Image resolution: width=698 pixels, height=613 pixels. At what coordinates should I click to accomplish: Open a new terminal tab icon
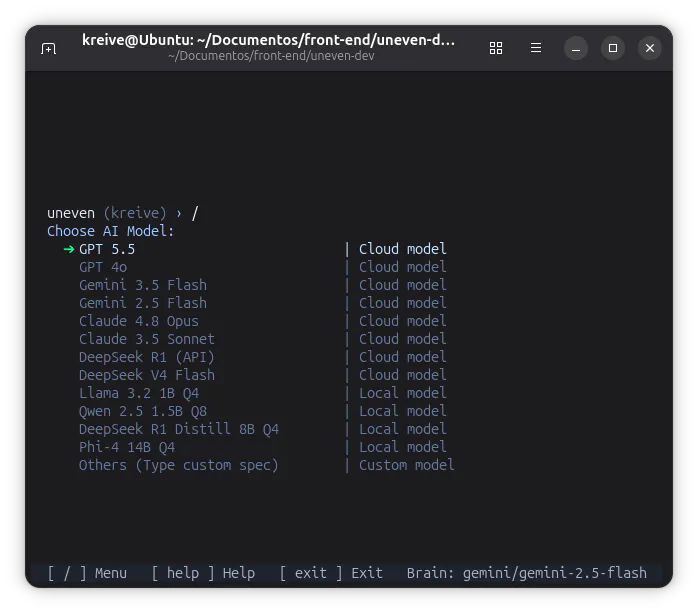[49, 48]
